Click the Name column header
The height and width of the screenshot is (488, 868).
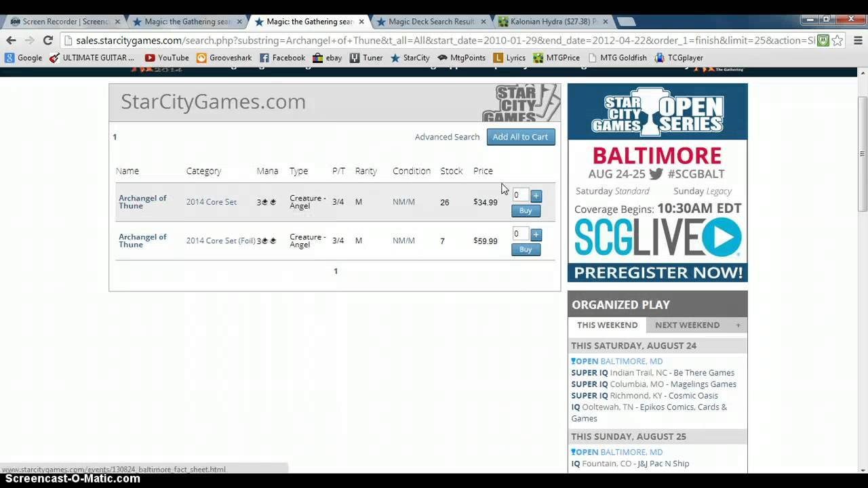127,171
